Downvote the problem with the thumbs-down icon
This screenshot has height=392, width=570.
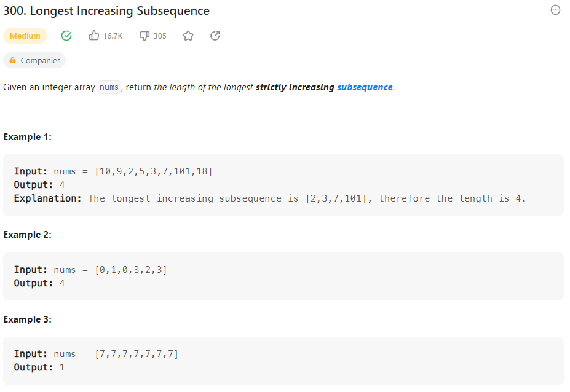[x=143, y=36]
